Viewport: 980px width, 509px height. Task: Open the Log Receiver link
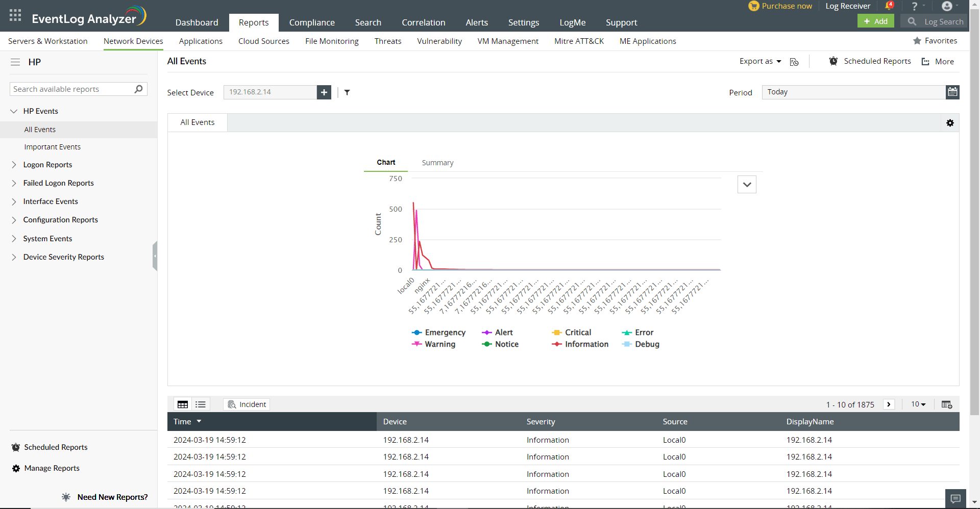[848, 6]
